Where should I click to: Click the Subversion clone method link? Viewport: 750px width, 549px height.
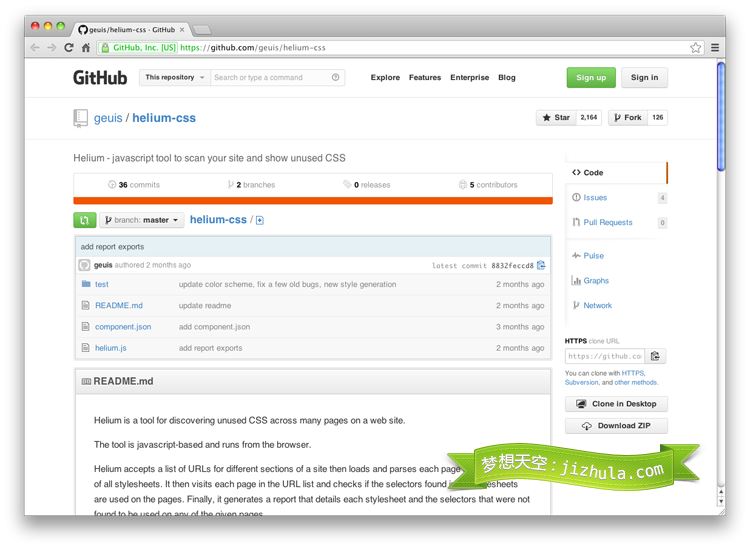[x=581, y=382]
